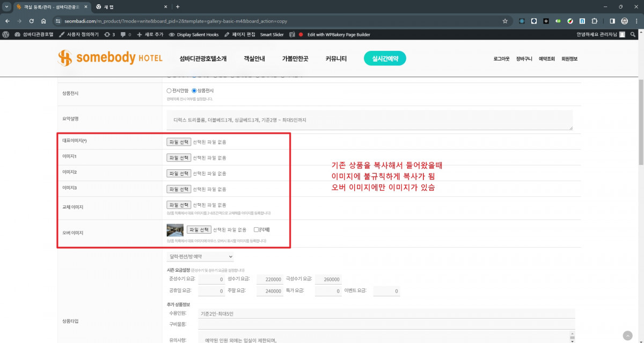Click the 관리자 avatar in admin bar
This screenshot has width=644, height=343.
pyautogui.click(x=622, y=34)
